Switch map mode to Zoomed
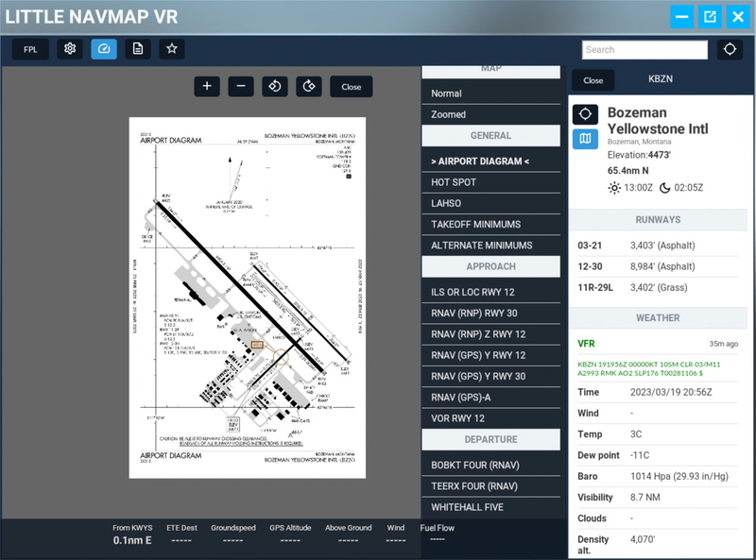Image resolution: width=756 pixels, height=560 pixels. tap(489, 114)
